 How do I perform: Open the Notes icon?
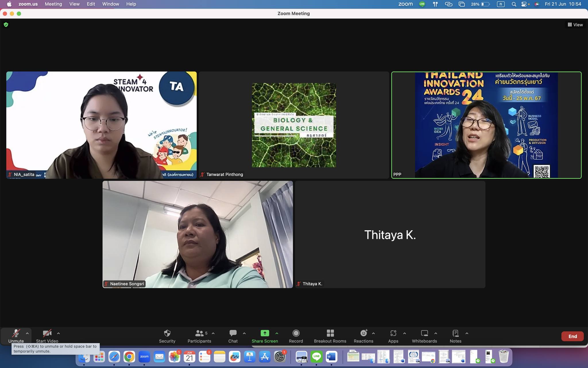(455, 333)
